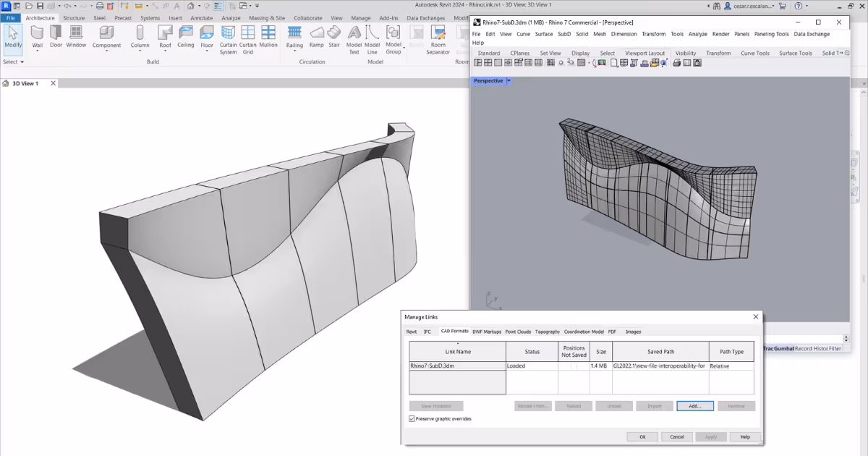Screen dimensions: 868x456
Task: Choose the Curtain System tool
Action: click(229, 40)
